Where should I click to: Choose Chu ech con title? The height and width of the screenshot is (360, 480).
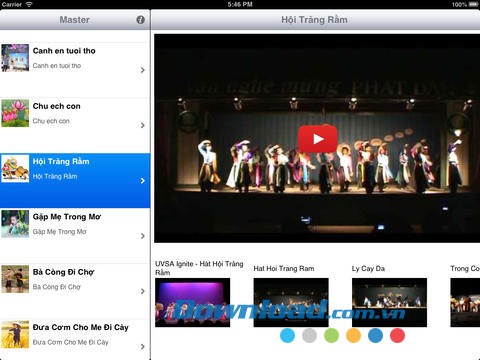click(57, 106)
